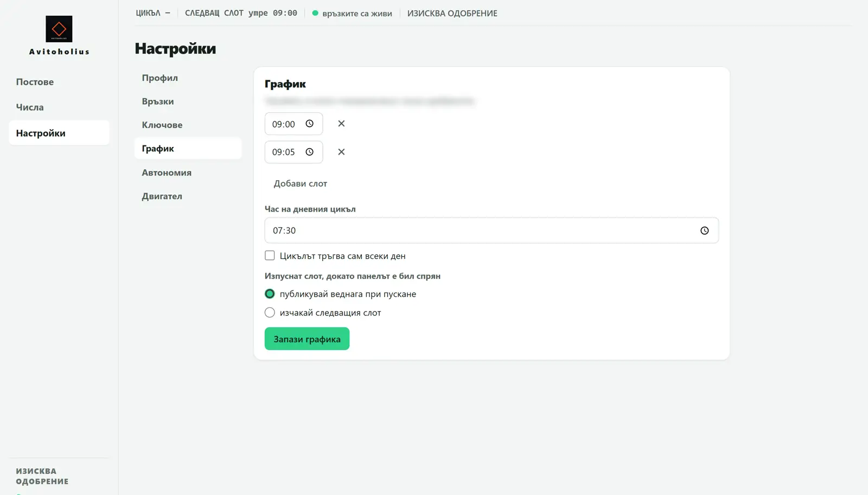Click 'ИЗИСКВА ОДОБРЕНИЕ' in top status bar
The width and height of the screenshot is (868, 495).
coord(452,14)
